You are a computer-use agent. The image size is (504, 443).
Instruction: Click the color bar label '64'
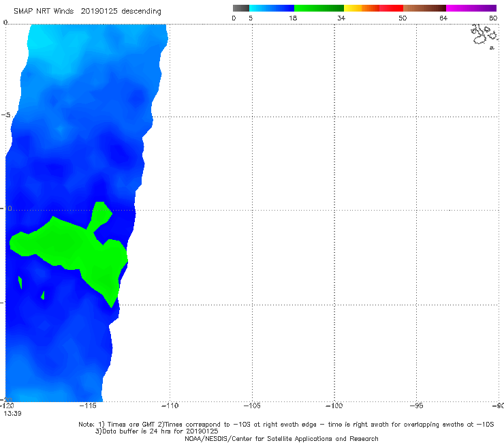pyautogui.click(x=443, y=18)
